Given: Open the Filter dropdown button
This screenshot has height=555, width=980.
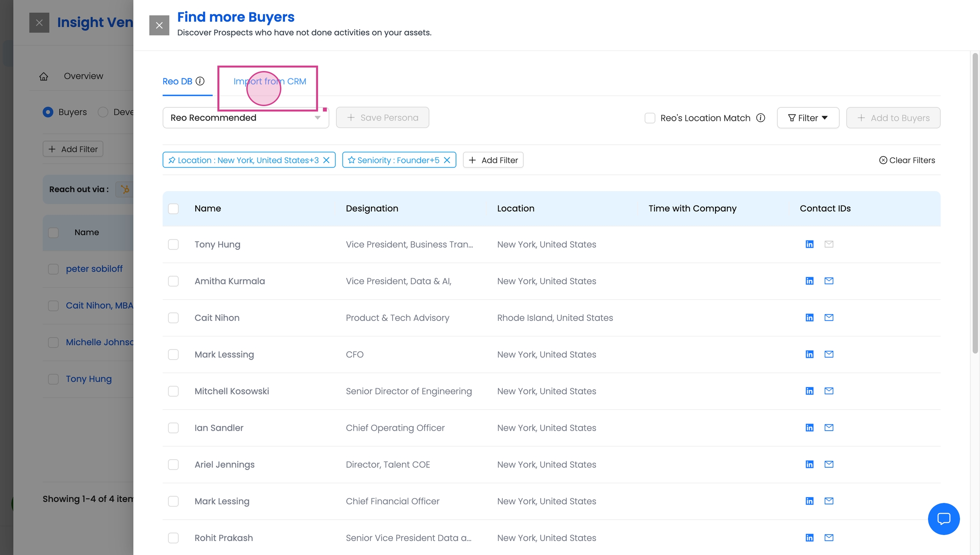Looking at the screenshot, I should coord(808,118).
